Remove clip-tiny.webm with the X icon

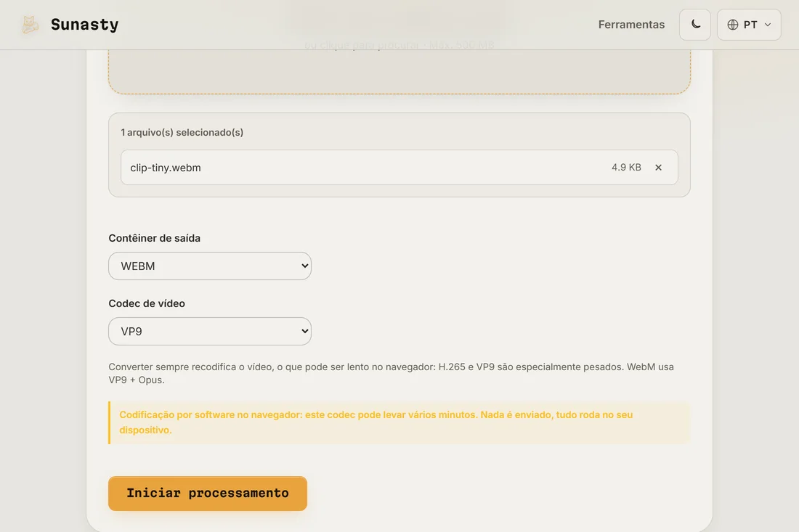click(658, 168)
